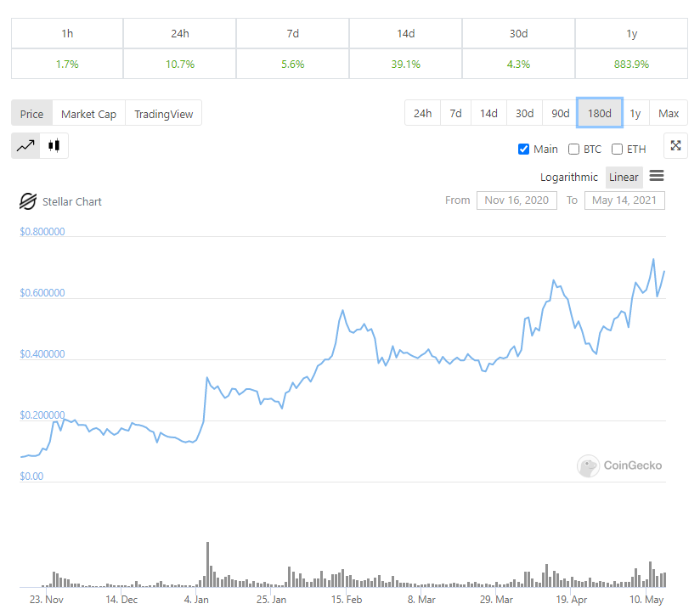Open the fullscreen expand icon
The image size is (700, 615).
[675, 145]
